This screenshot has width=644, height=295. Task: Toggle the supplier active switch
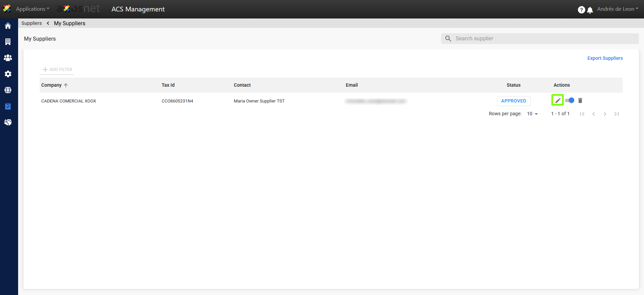pyautogui.click(x=569, y=100)
